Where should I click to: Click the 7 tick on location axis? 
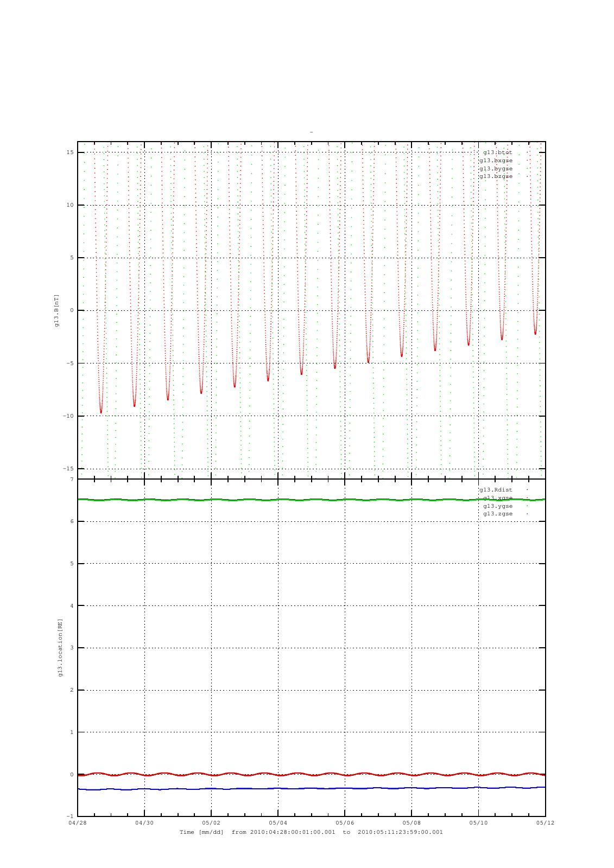pos(72,480)
